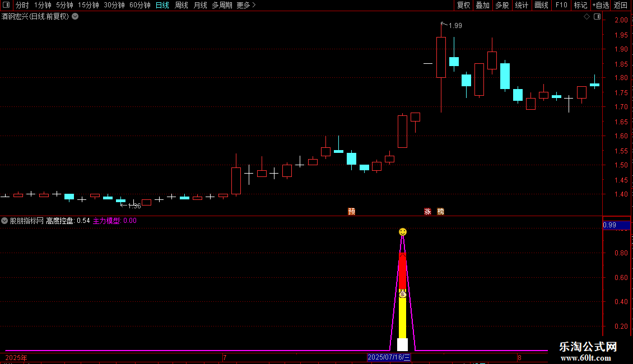Click the 叠加 overlay button
This screenshot has height=364, width=633.
tap(482, 5)
